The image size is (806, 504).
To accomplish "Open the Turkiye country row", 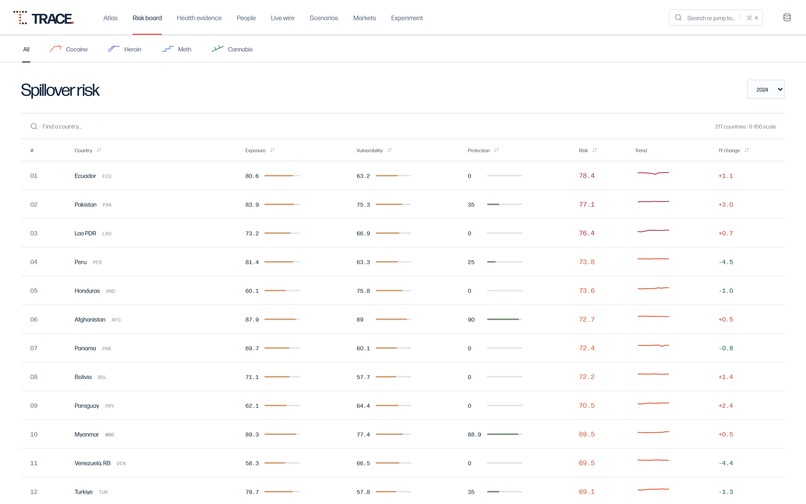I will coord(403,491).
